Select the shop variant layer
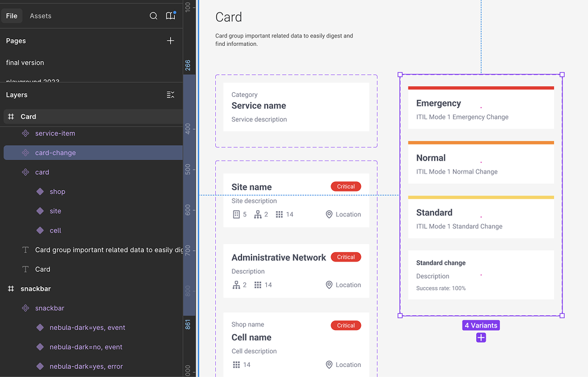The height and width of the screenshot is (377, 588). 58,192
